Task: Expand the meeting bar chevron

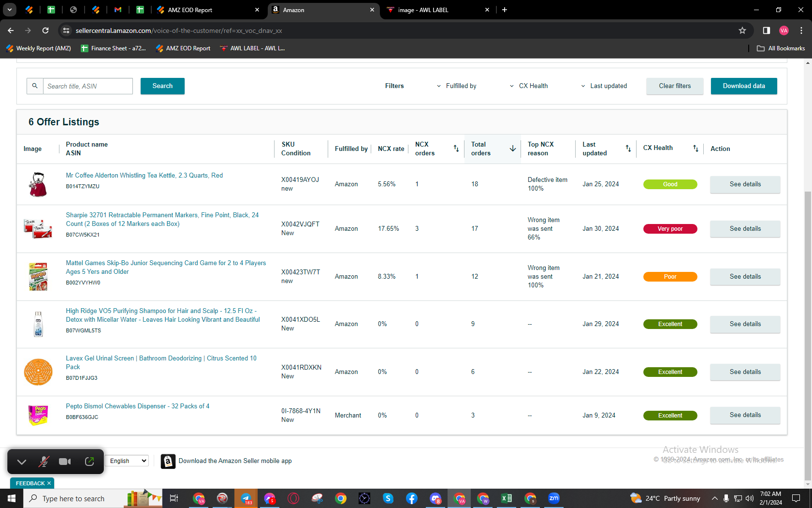Action: [x=22, y=462]
